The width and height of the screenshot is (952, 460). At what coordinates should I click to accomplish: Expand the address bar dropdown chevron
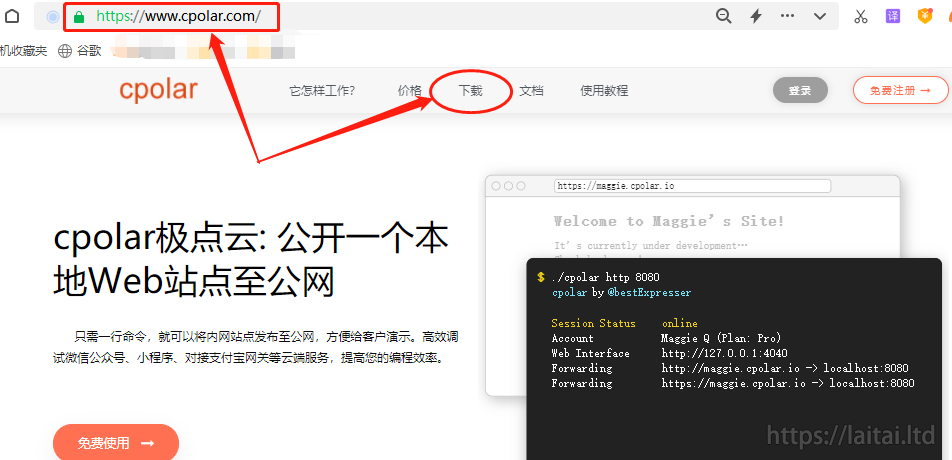click(820, 16)
